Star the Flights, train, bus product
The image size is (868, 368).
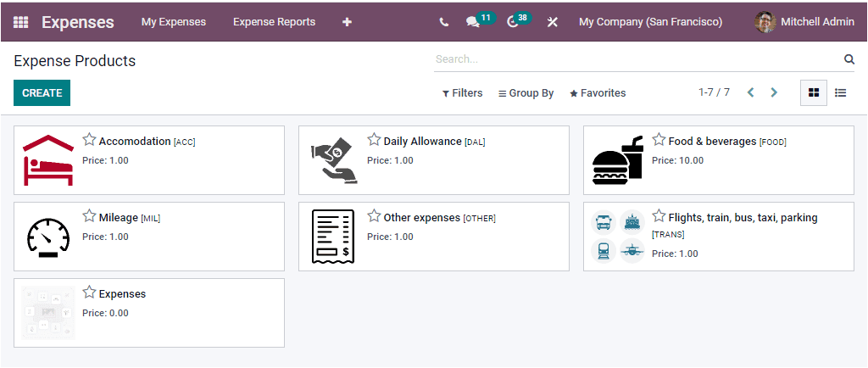659,216
